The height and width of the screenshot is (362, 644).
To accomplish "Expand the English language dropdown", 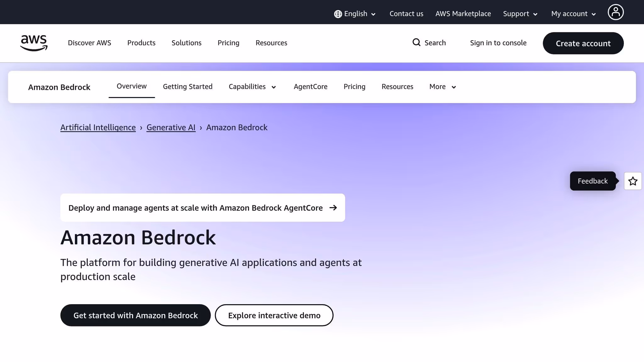I will point(356,14).
